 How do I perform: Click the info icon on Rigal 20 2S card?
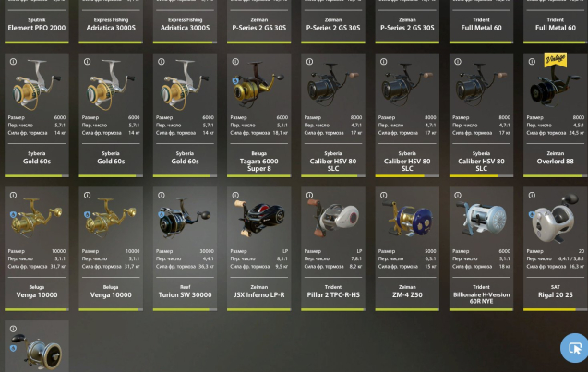point(532,195)
